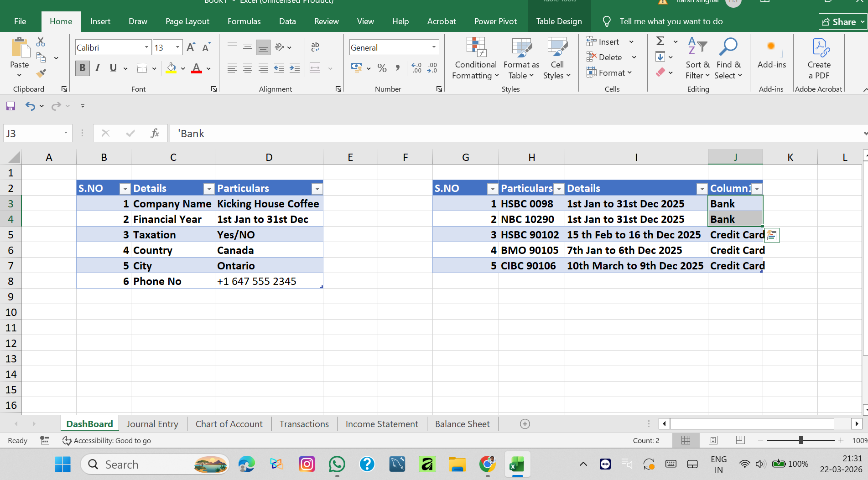Image resolution: width=868 pixels, height=480 pixels.
Task: Open the Conditional Formatting button
Action: 475,58
